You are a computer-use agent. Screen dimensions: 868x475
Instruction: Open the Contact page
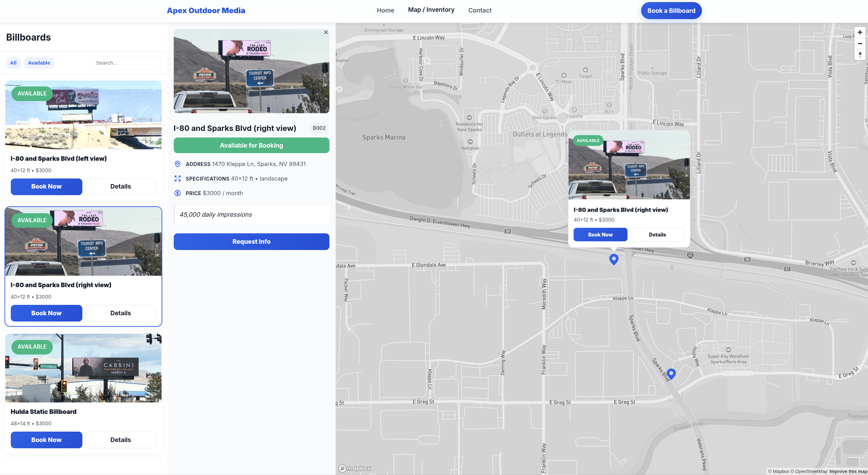[480, 10]
